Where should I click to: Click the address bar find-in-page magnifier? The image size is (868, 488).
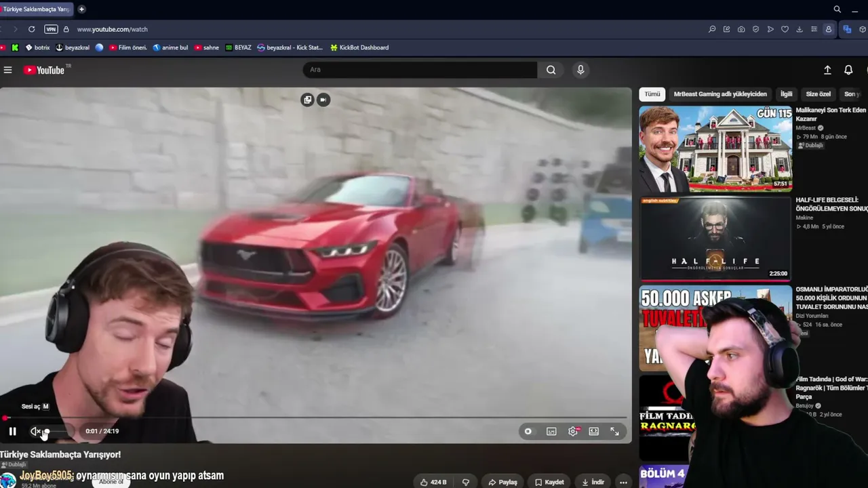(x=712, y=29)
